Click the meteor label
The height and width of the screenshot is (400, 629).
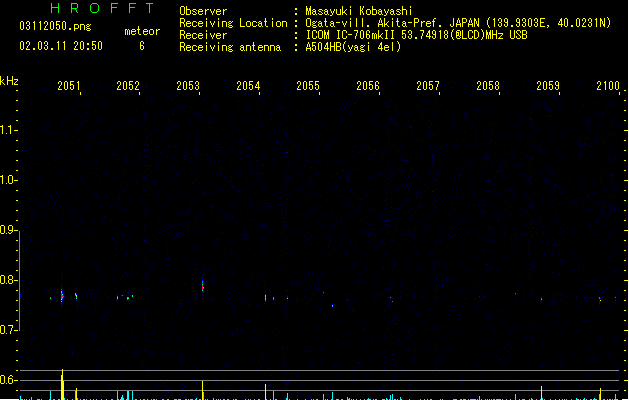click(142, 31)
